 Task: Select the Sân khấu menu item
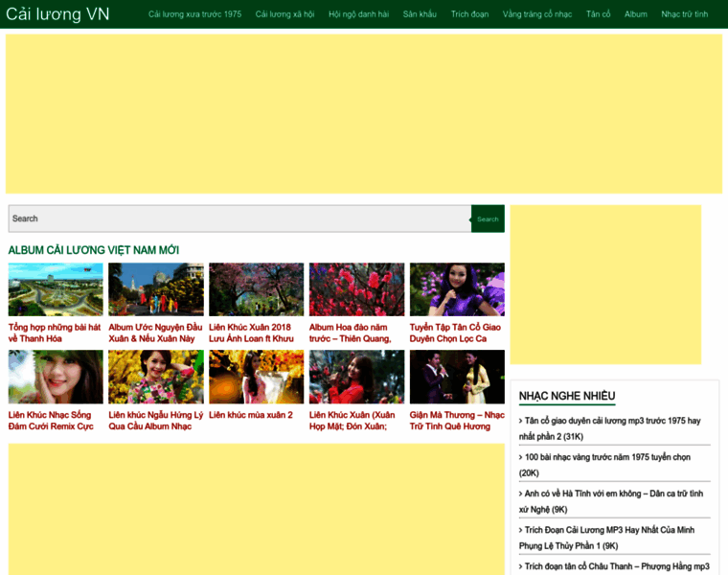pos(420,14)
